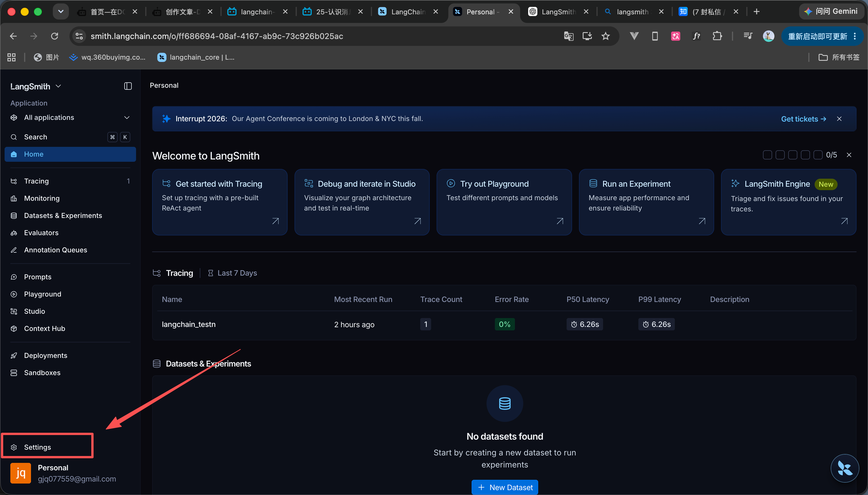868x495 pixels.
Task: Click the install app icon in address bar
Action: 587,36
